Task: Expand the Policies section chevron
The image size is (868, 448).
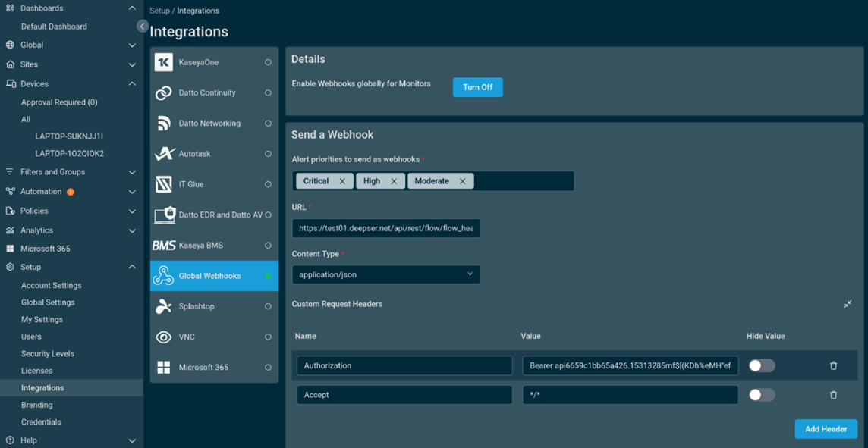Action: point(132,211)
